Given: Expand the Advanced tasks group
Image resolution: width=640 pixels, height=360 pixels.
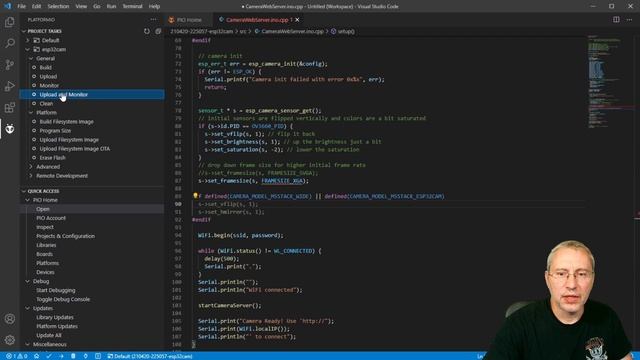Looking at the screenshot, I should 31,167.
